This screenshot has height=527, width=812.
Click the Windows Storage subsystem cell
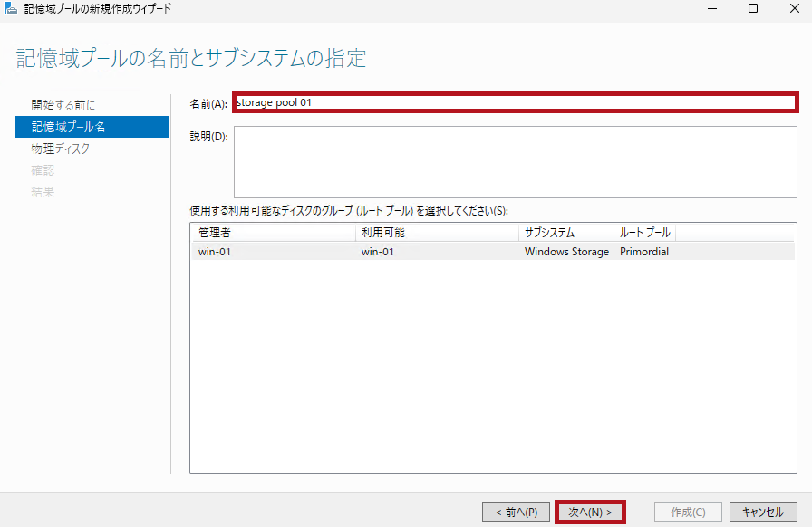click(x=566, y=252)
